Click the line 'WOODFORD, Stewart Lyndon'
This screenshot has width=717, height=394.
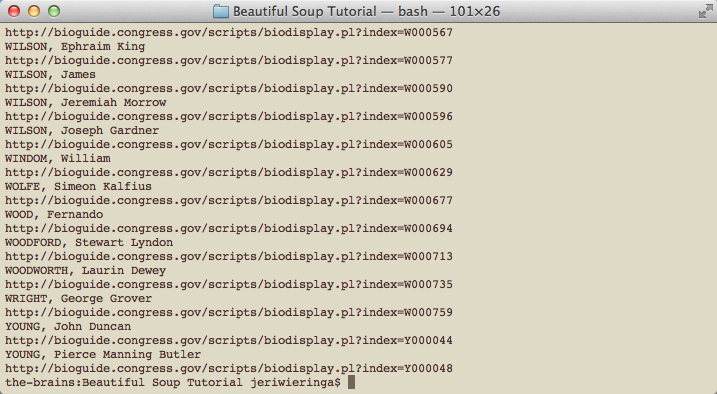pos(89,242)
